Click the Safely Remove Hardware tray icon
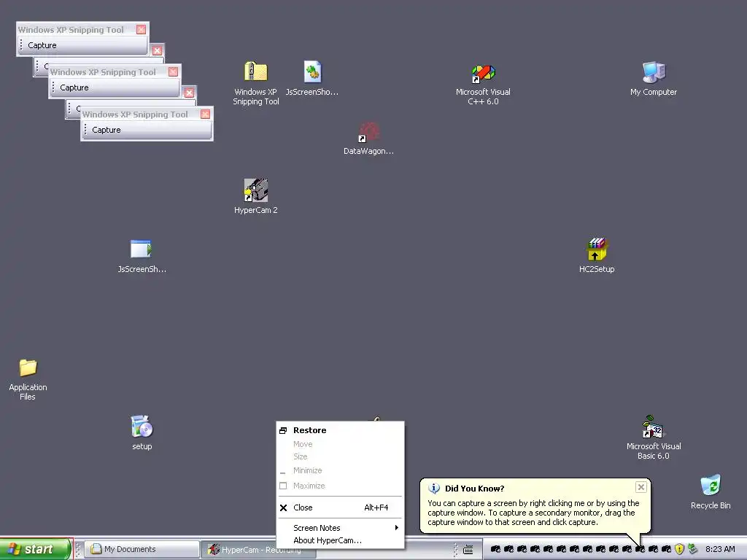Image resolution: width=747 pixels, height=560 pixels. 693,549
